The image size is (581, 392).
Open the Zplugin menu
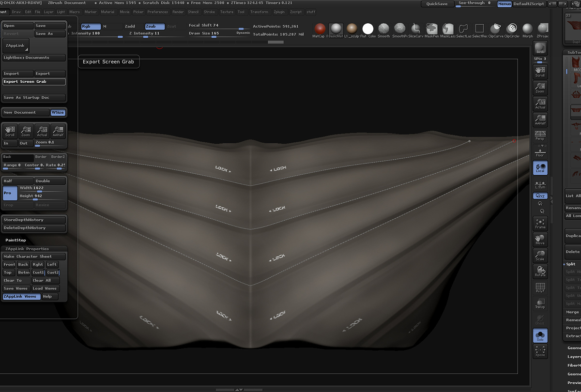pyautogui.click(x=279, y=12)
